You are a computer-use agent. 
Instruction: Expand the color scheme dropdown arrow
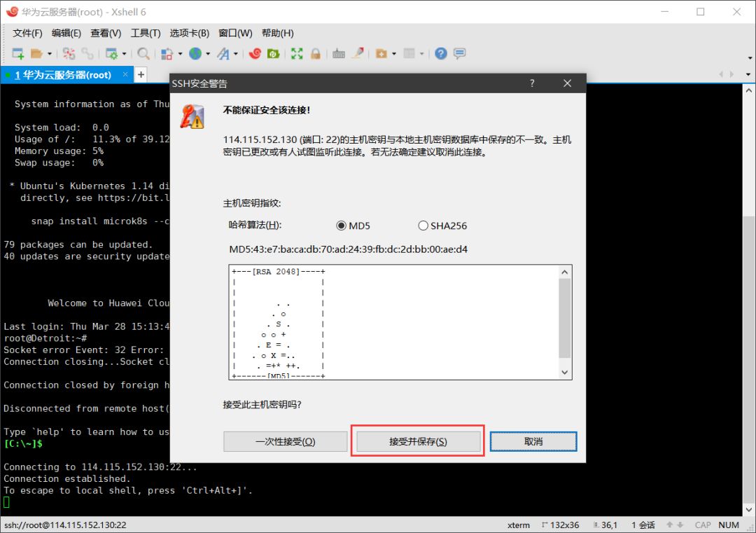click(180, 53)
